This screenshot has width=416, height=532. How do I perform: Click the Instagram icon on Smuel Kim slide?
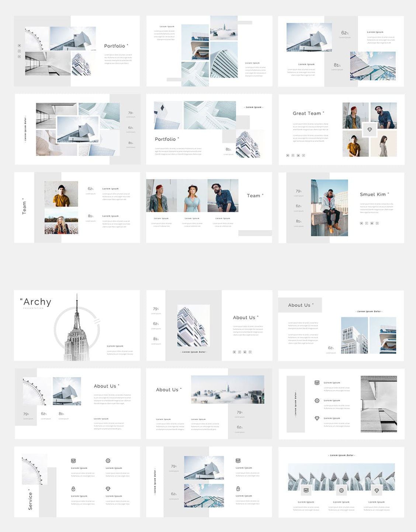372,223
